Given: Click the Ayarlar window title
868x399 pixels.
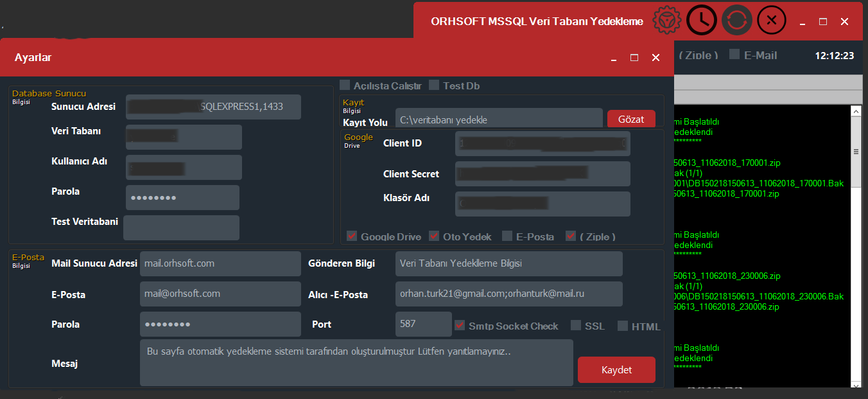Looking at the screenshot, I should pyautogui.click(x=33, y=57).
